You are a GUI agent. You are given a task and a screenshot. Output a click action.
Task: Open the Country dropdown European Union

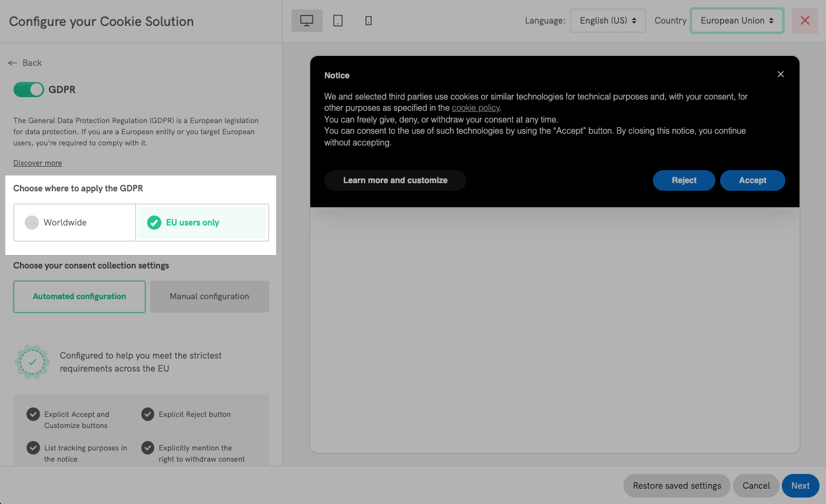pos(737,21)
